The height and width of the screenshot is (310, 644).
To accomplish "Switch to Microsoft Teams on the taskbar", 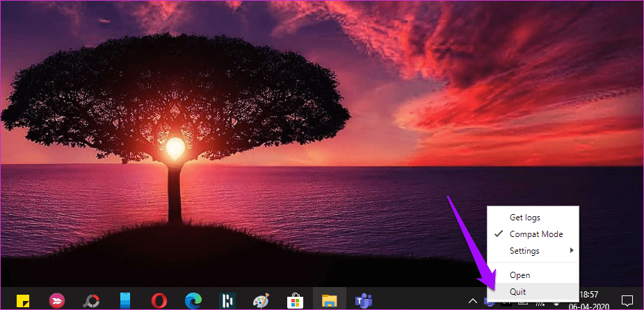I will pyautogui.click(x=363, y=300).
